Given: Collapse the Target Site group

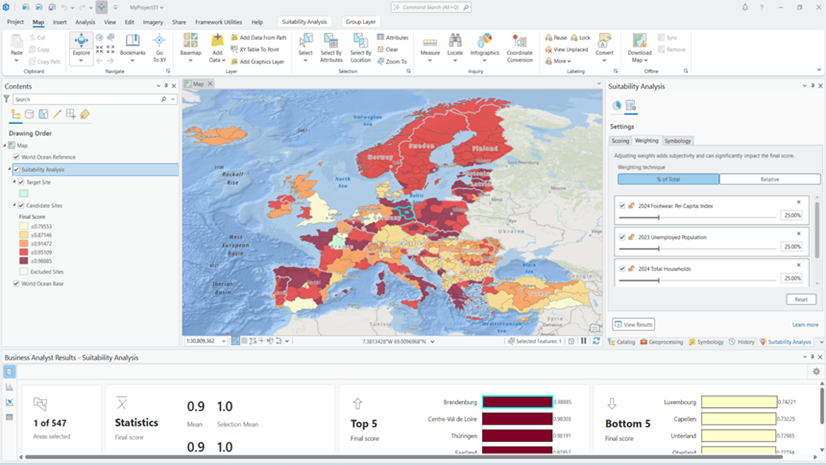Looking at the screenshot, I should coord(14,182).
